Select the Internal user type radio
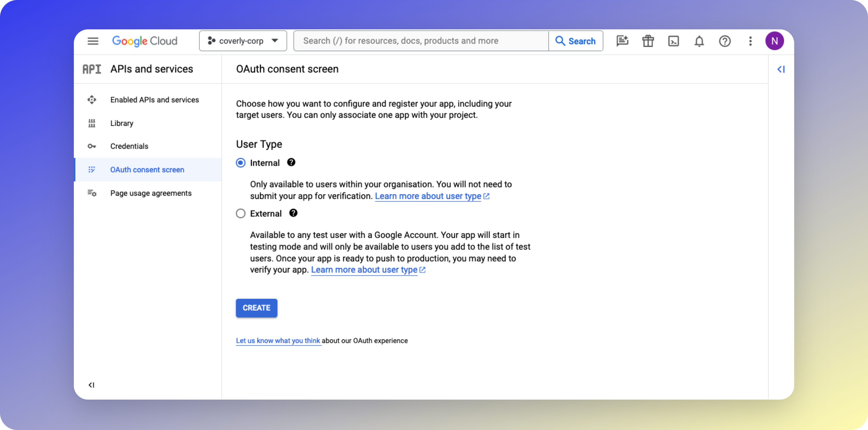The image size is (868, 430). (240, 163)
